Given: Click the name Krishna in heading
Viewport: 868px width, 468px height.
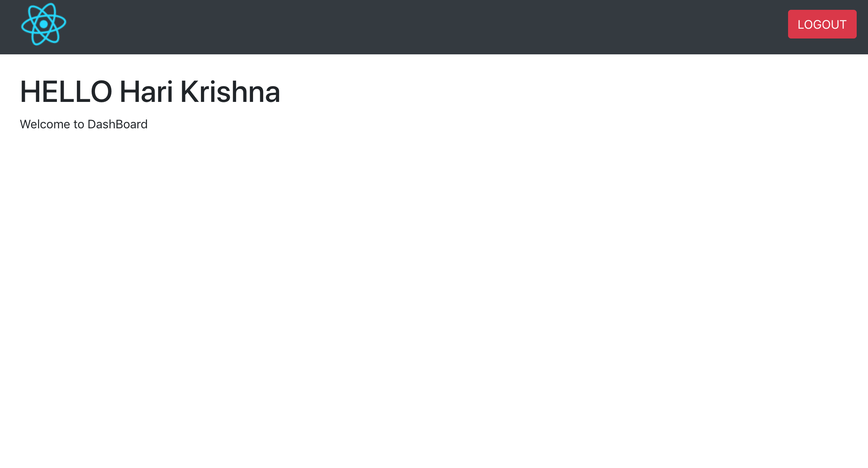Looking at the screenshot, I should (230, 92).
